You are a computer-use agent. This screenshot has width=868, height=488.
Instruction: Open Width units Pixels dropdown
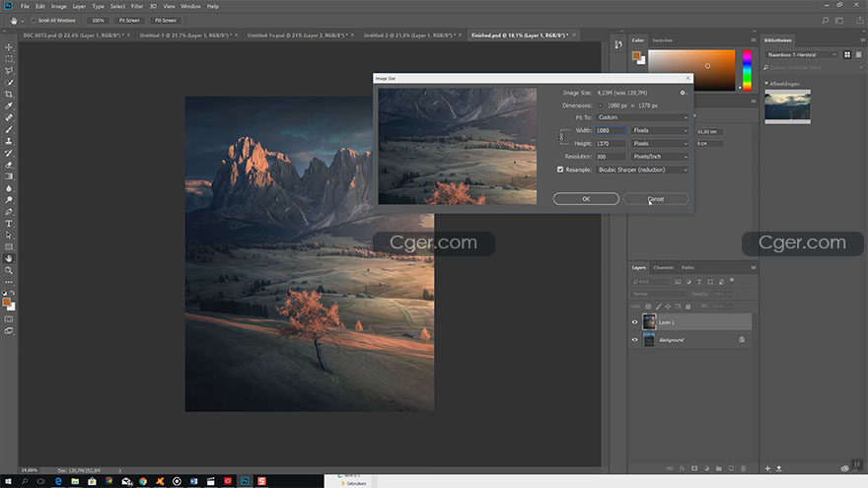click(x=660, y=130)
